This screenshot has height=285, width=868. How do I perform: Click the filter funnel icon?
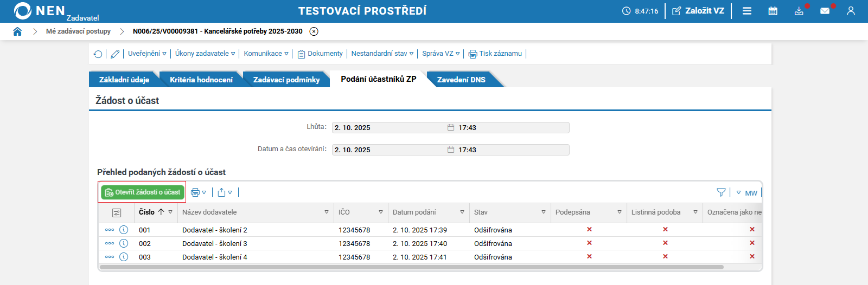click(721, 192)
